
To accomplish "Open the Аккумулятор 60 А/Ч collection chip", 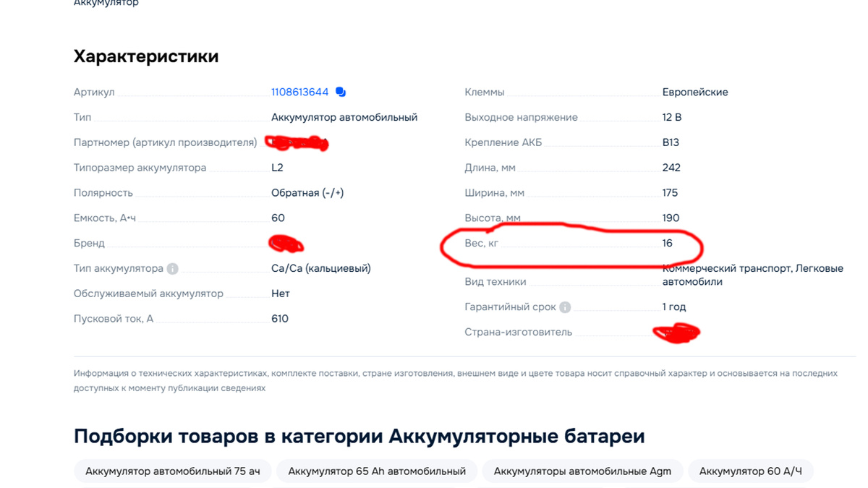I will [x=750, y=471].
